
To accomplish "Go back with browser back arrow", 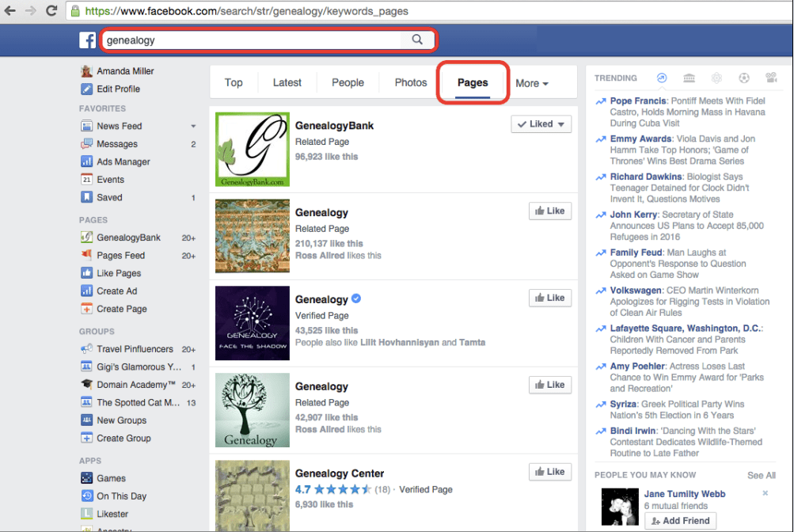I will click(x=9, y=10).
